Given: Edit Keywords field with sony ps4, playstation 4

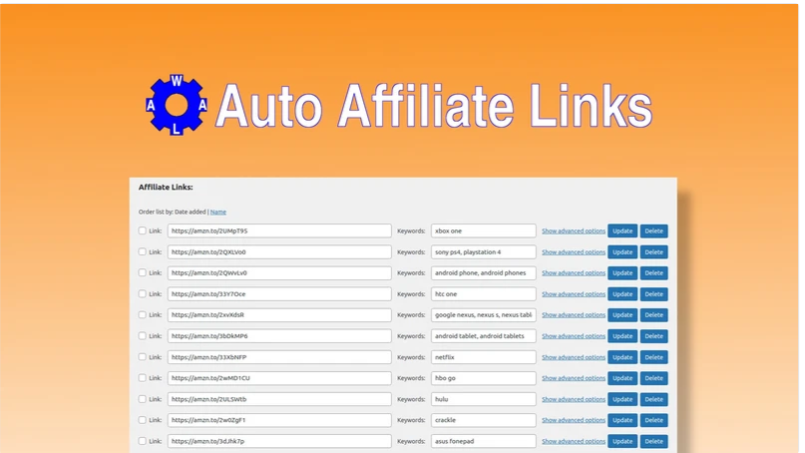Looking at the screenshot, I should (x=484, y=252).
